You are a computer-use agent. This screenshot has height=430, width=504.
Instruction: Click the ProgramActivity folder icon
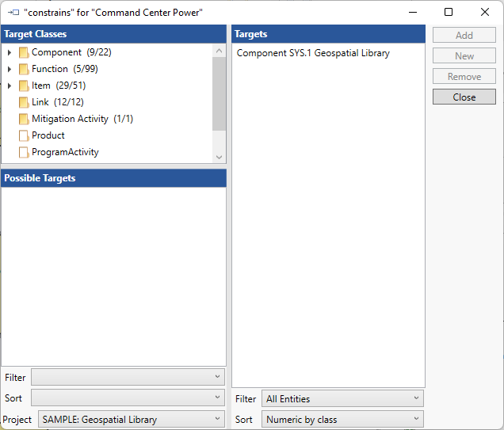pos(24,152)
